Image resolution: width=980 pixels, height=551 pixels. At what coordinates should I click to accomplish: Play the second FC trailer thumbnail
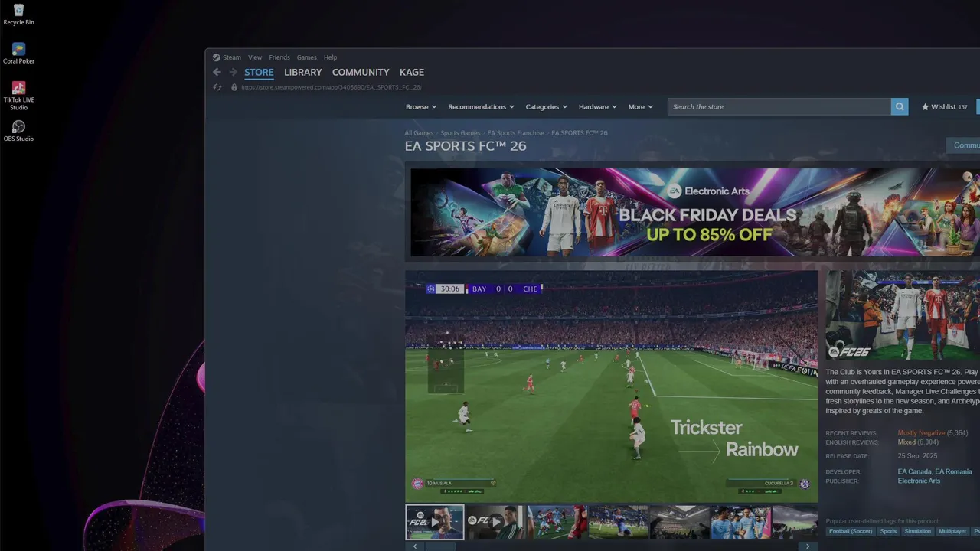pos(496,522)
